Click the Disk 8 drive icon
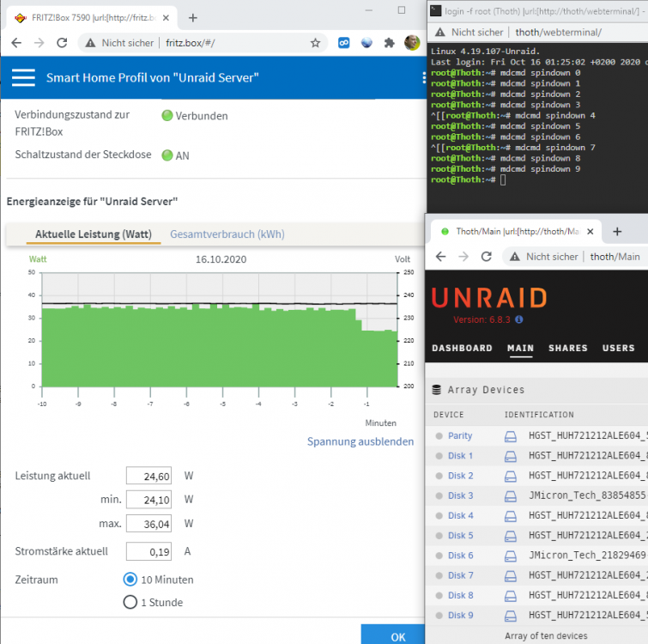 coord(511,596)
